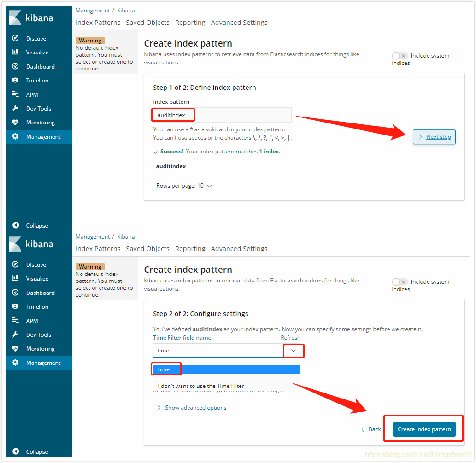Click the 'Success!' index match message

217,152
